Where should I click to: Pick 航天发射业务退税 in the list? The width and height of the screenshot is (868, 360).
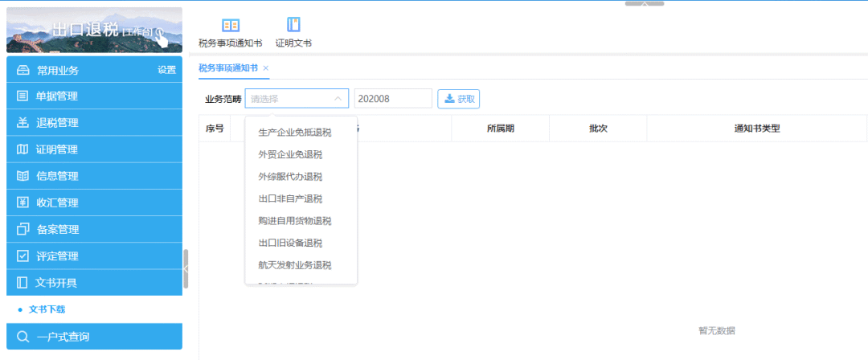(x=294, y=265)
